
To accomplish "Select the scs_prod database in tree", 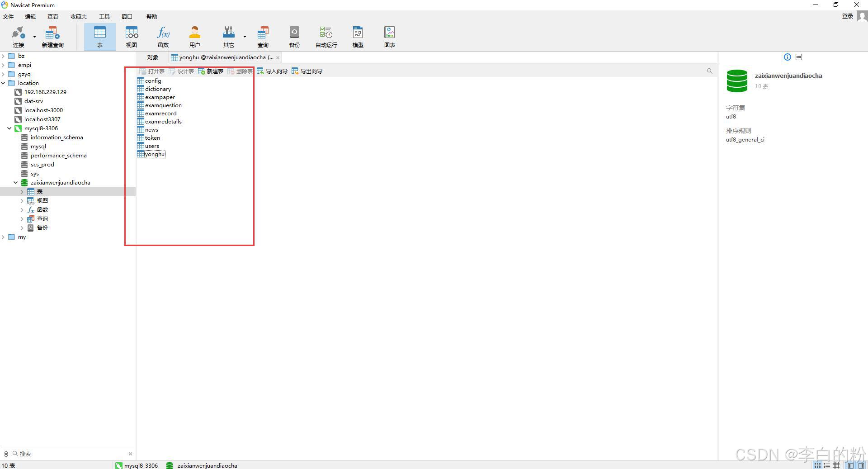I will tap(42, 165).
